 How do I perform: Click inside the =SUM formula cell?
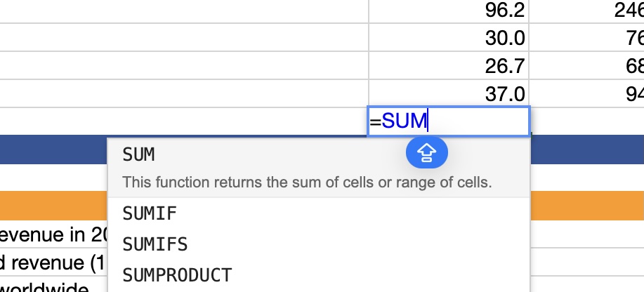tap(449, 121)
